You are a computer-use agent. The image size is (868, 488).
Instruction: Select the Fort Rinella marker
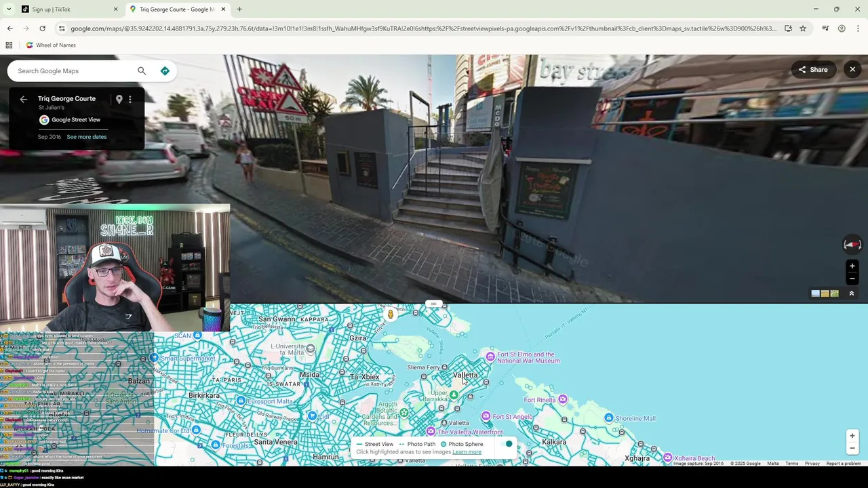pyautogui.click(x=562, y=400)
